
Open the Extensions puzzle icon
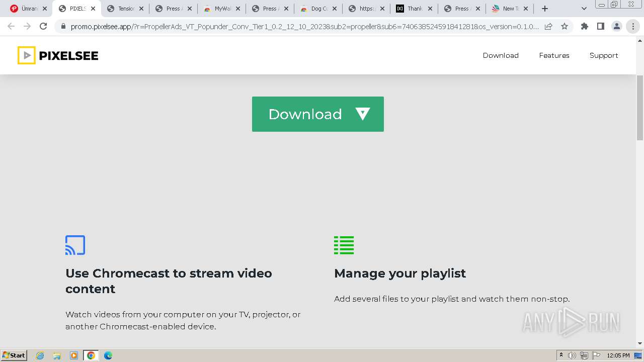click(x=585, y=26)
